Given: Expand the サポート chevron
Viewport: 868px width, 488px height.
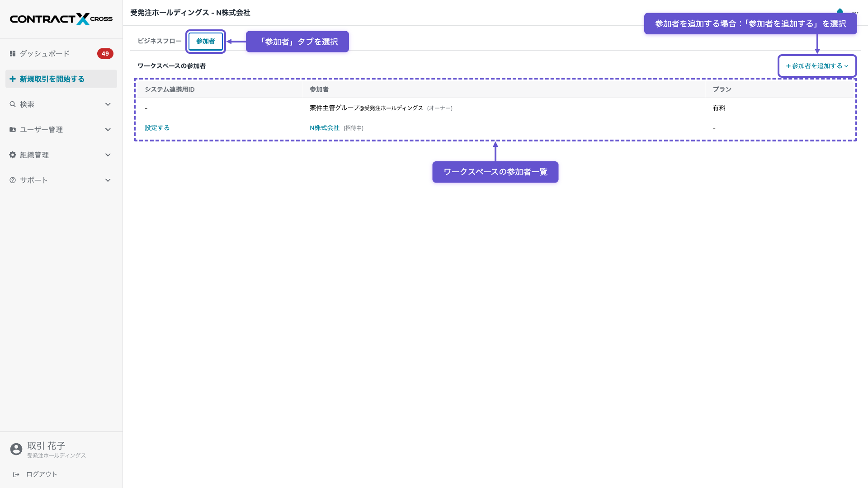Looking at the screenshot, I should 108,180.
